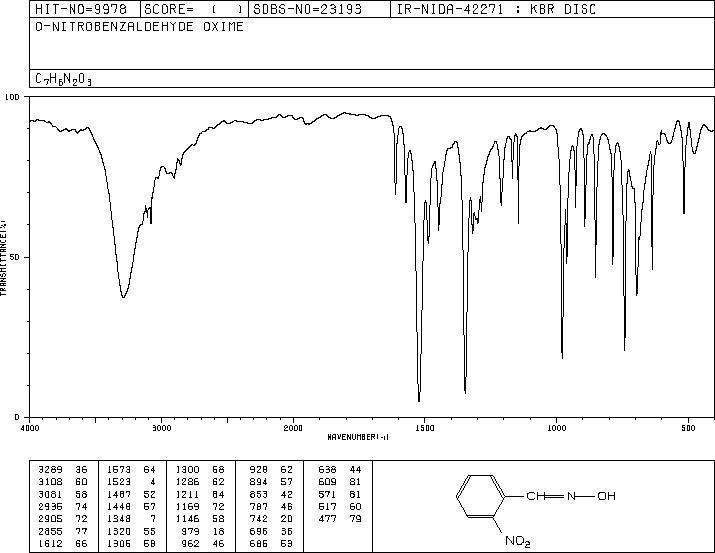Select the 1320 peak table entry
This screenshot has width=715, height=553.
click(x=131, y=532)
